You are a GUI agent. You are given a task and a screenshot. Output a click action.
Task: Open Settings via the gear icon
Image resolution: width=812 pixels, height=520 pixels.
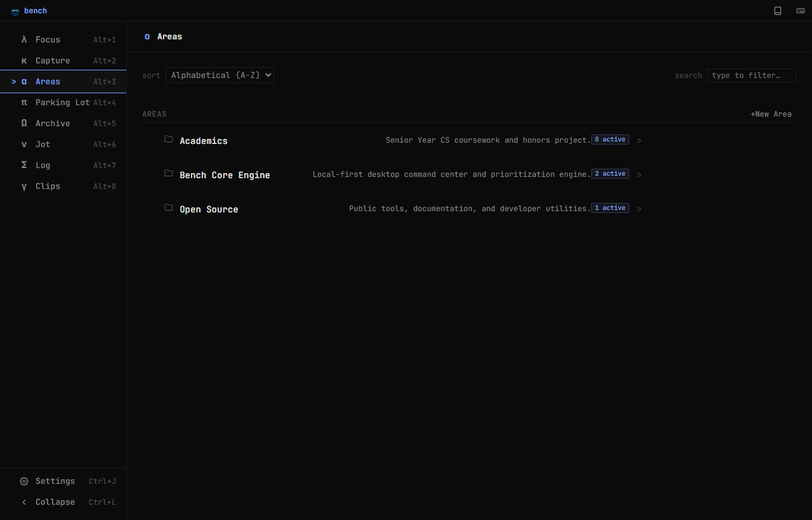[x=24, y=481]
